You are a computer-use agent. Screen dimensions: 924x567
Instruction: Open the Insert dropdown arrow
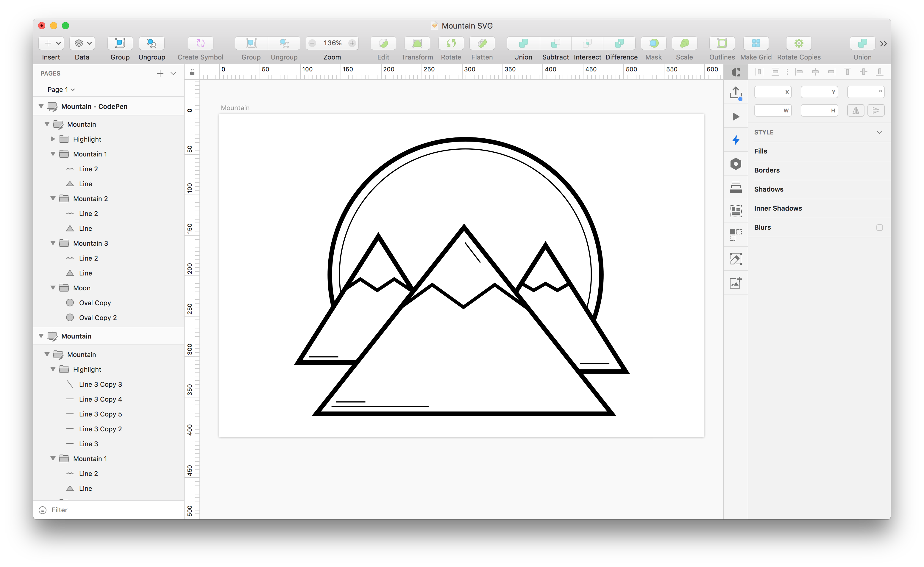58,43
